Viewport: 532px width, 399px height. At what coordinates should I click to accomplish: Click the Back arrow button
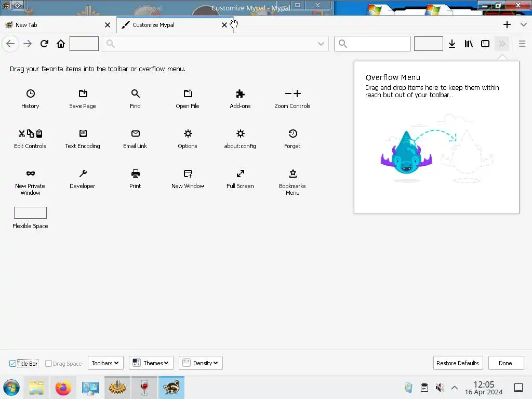click(x=10, y=44)
